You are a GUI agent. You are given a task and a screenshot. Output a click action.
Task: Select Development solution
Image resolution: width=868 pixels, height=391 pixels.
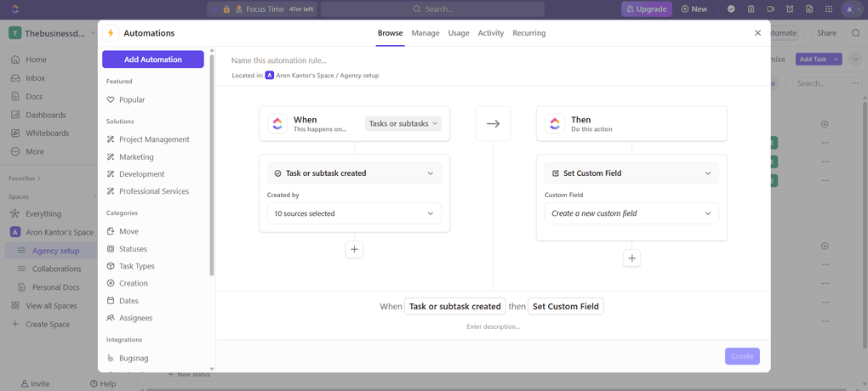pos(142,174)
